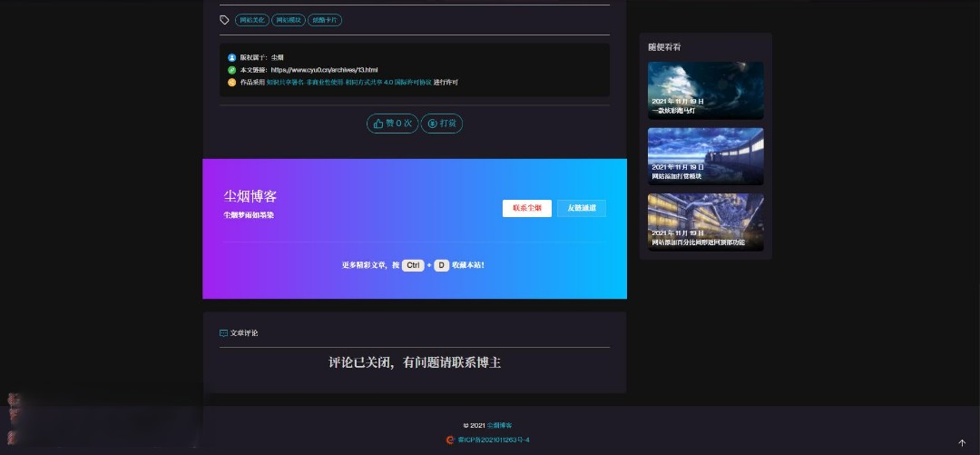Click the article URL cyu0.cn/archives/13.html
Screen dimensions: 980x455
click(x=324, y=69)
